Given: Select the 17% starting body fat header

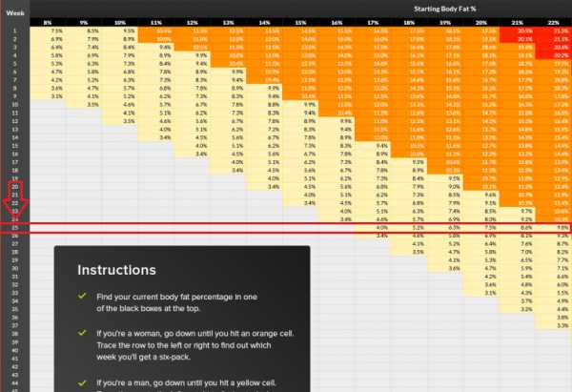Looking at the screenshot, I should pyautogui.click(x=373, y=23).
